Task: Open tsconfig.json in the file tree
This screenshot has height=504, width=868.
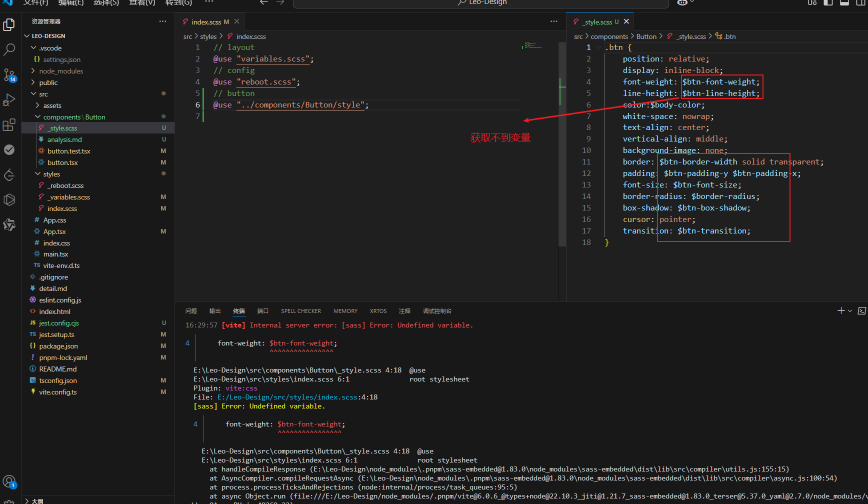Action: (58, 380)
